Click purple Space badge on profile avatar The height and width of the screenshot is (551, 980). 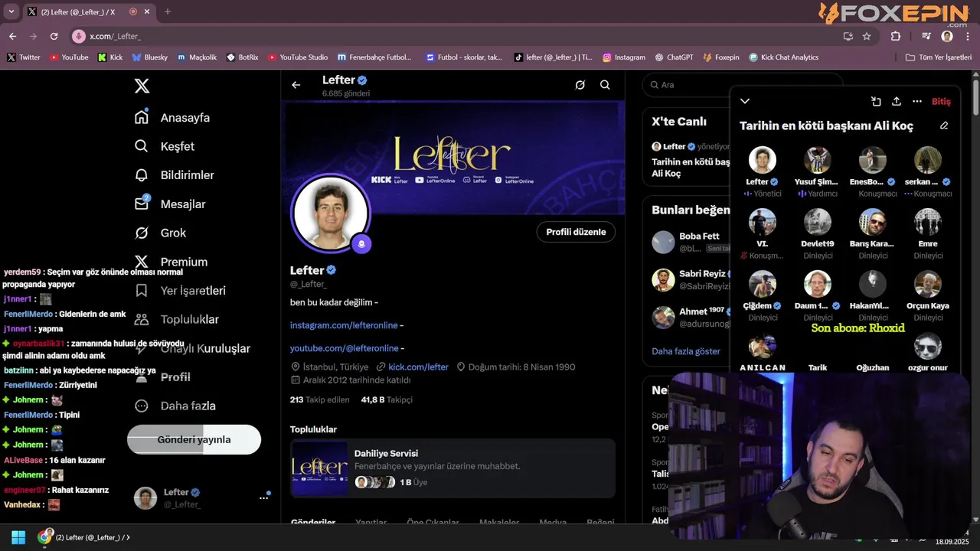tap(361, 243)
